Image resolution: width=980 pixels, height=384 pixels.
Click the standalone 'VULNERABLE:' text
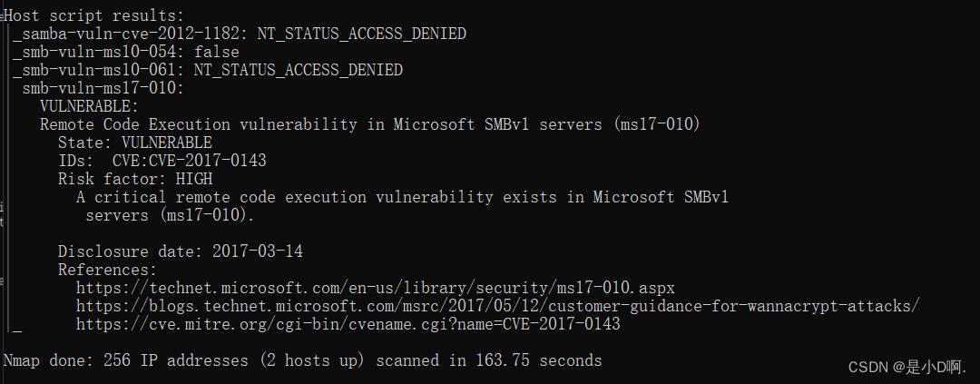click(89, 106)
